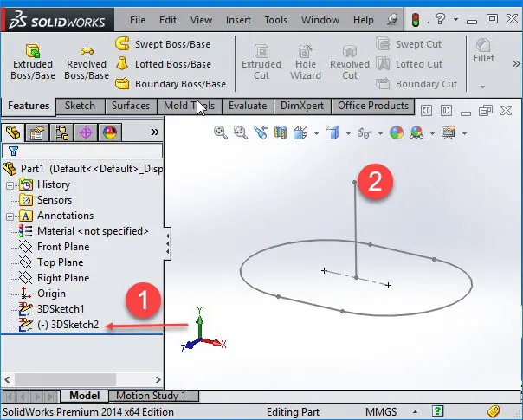Open the Display Style dropdown arrow
The height and width of the screenshot is (420, 523).
tap(348, 133)
